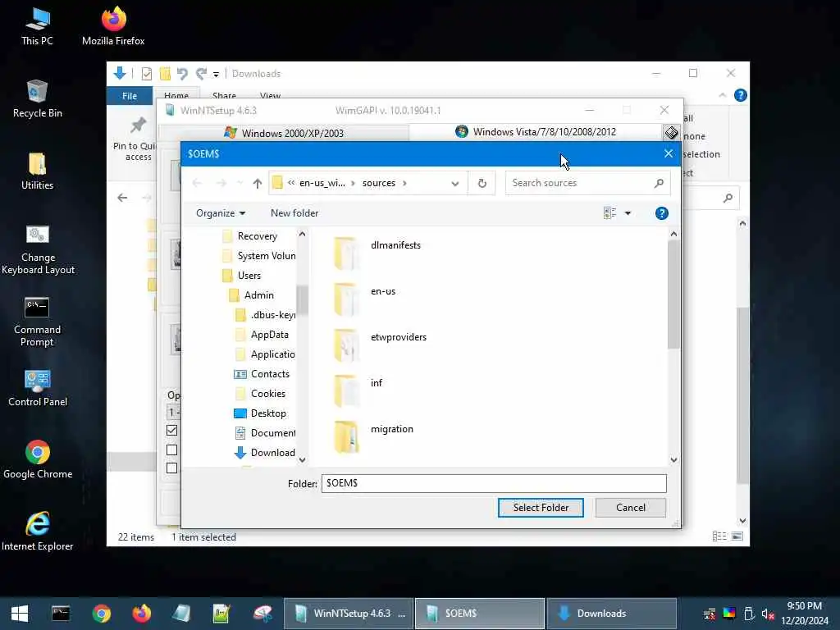Open Utilities folder on desktop
The image size is (840, 630).
pos(37,171)
